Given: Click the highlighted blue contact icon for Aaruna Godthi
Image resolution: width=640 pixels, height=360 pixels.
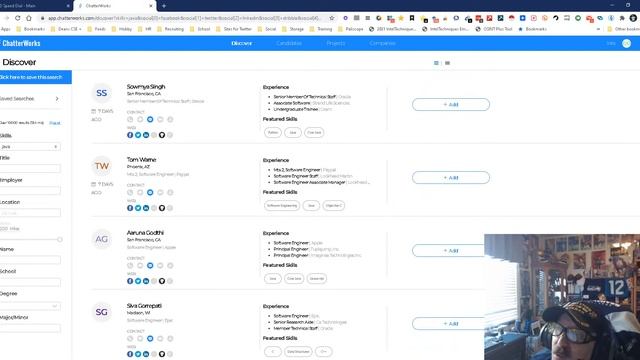Looking at the screenshot, I should 150,265.
